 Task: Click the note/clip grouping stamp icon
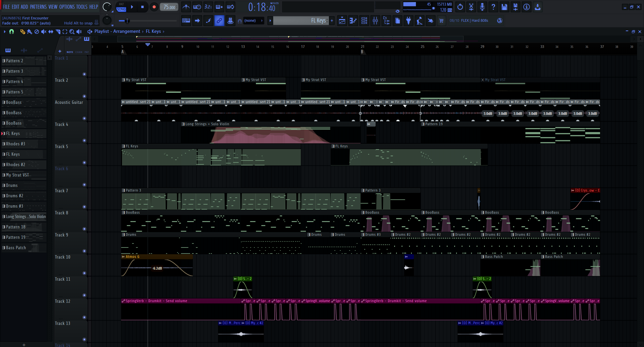tap(230, 21)
